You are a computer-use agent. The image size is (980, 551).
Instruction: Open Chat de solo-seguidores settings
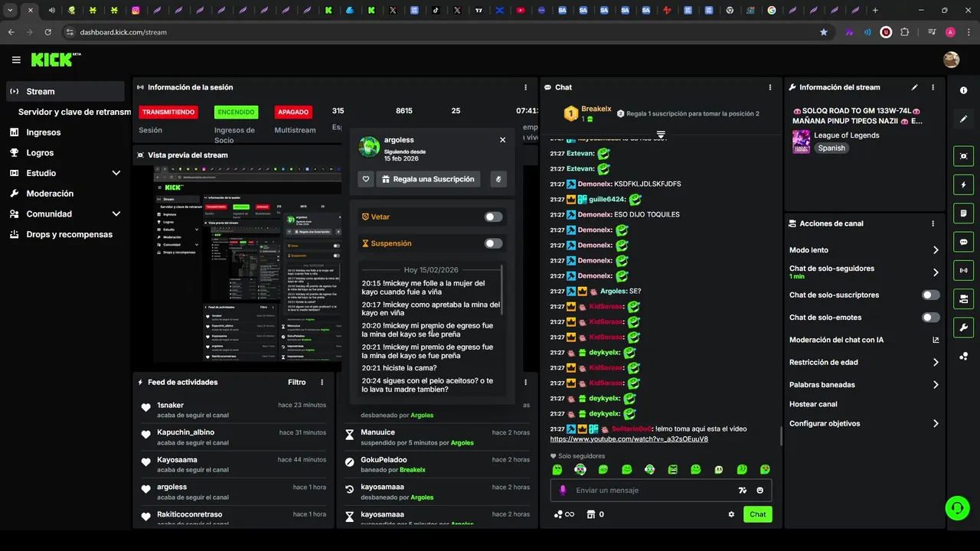(x=864, y=272)
